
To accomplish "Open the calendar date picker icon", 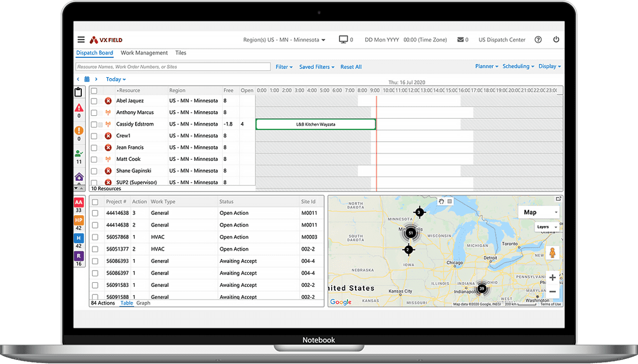I will pyautogui.click(x=87, y=79).
